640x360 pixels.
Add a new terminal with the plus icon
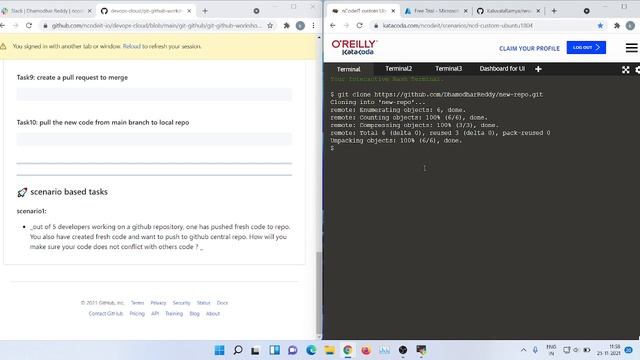[x=538, y=69]
